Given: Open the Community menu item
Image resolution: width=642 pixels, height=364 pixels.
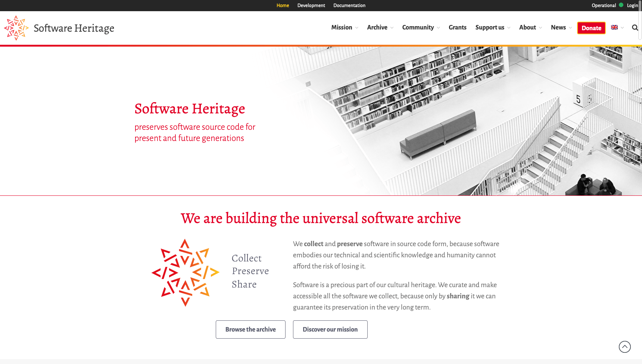Looking at the screenshot, I should pos(418,28).
